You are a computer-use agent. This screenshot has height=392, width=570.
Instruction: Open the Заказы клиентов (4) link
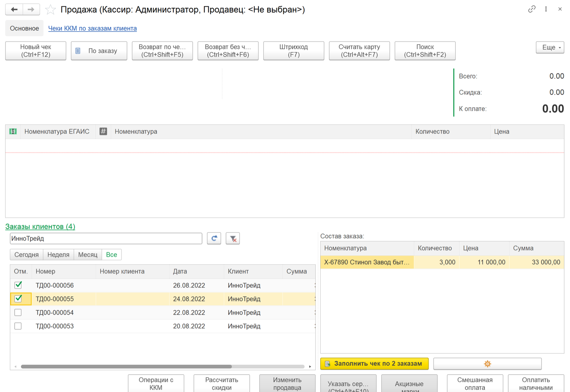40,227
